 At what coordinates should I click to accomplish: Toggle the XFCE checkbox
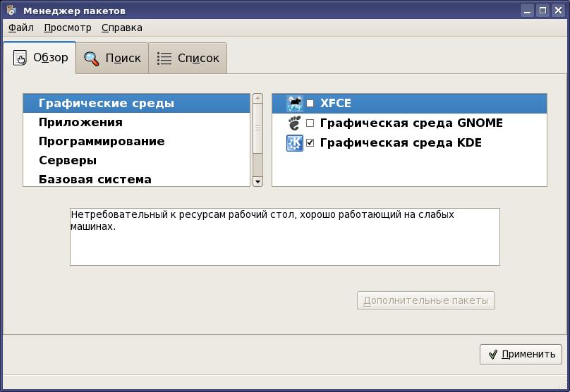[x=310, y=104]
